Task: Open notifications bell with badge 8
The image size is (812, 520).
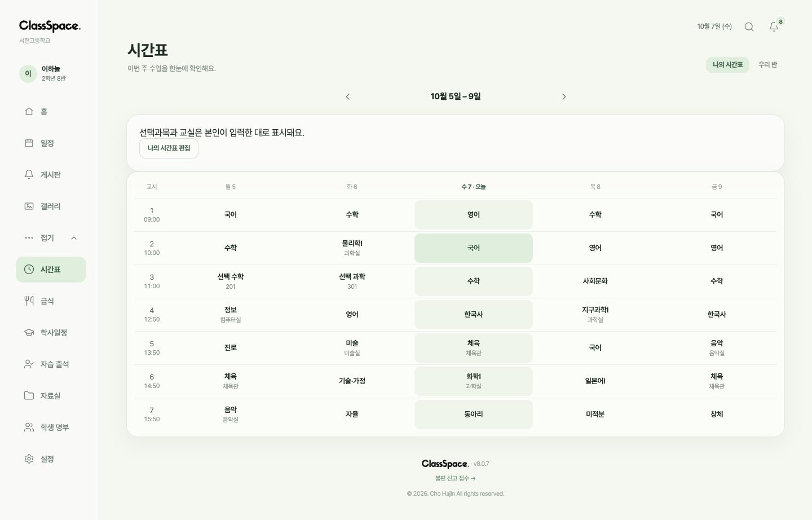Action: point(774,27)
